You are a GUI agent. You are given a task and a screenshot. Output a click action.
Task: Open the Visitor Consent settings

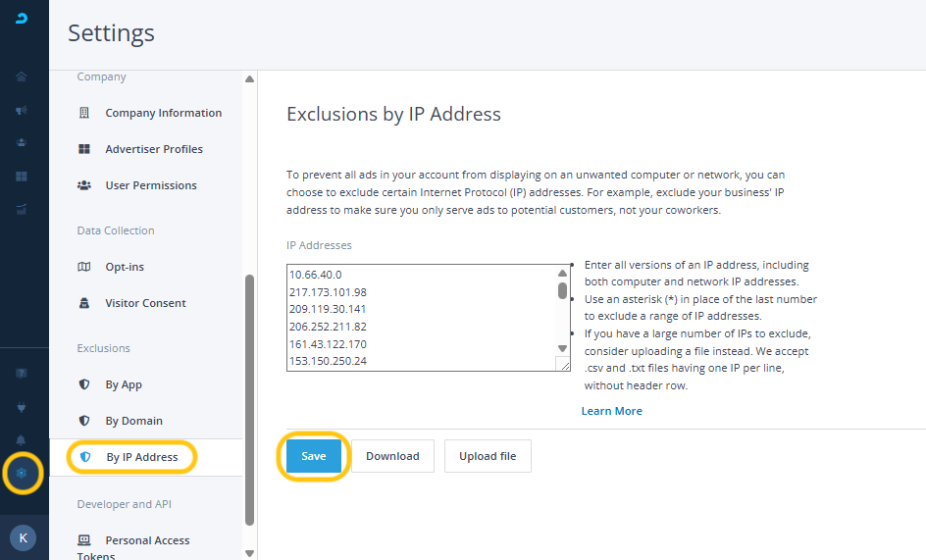145,303
